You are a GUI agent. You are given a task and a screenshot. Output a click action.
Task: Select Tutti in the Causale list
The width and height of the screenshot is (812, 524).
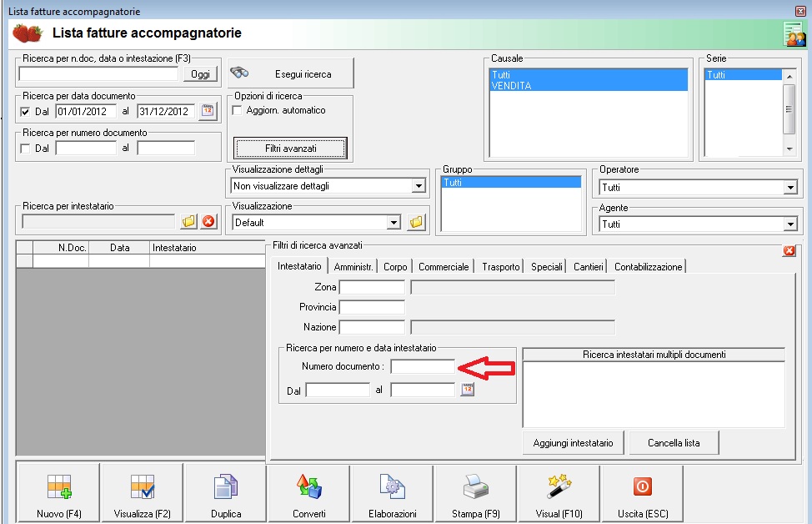(x=589, y=74)
